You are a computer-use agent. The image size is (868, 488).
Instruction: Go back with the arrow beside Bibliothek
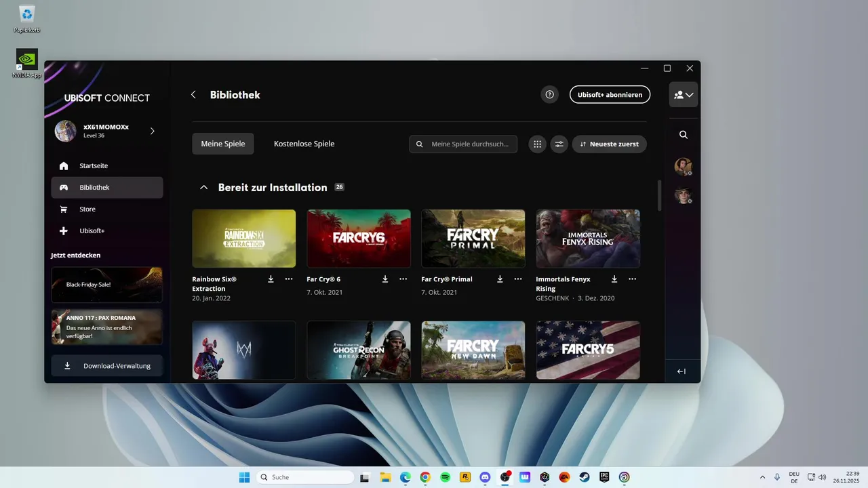click(x=193, y=95)
